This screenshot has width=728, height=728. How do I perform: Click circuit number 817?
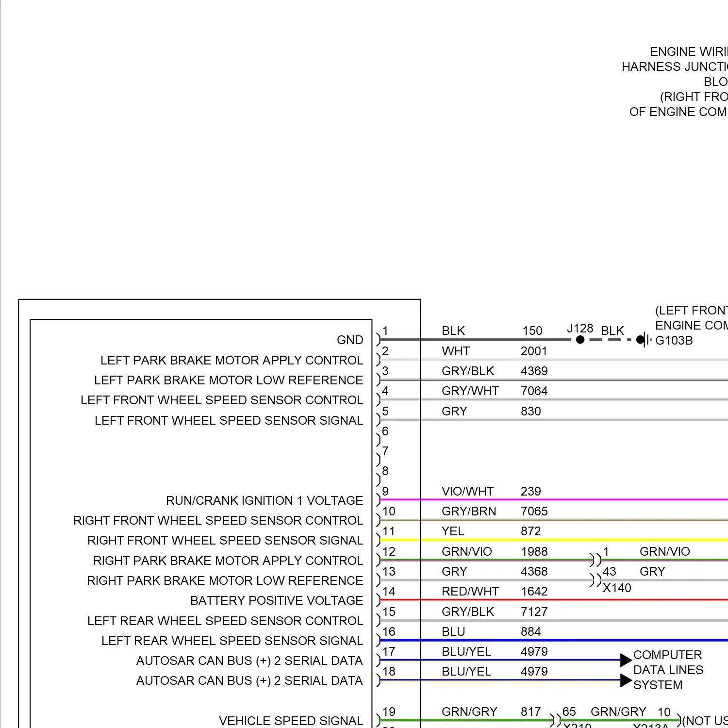click(x=530, y=711)
